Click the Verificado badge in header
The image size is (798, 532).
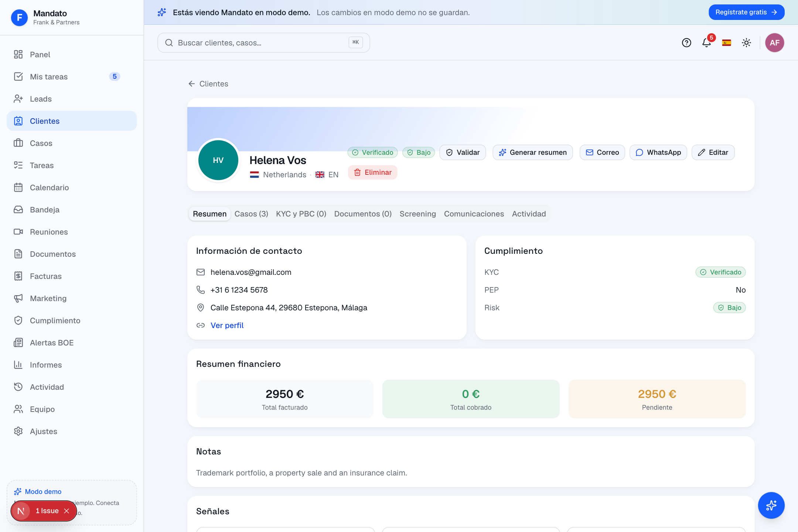372,153
